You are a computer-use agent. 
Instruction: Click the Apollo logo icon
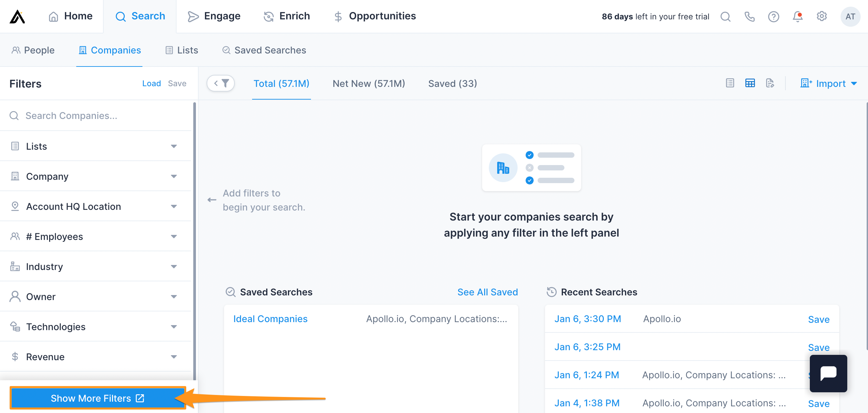[x=17, y=16]
